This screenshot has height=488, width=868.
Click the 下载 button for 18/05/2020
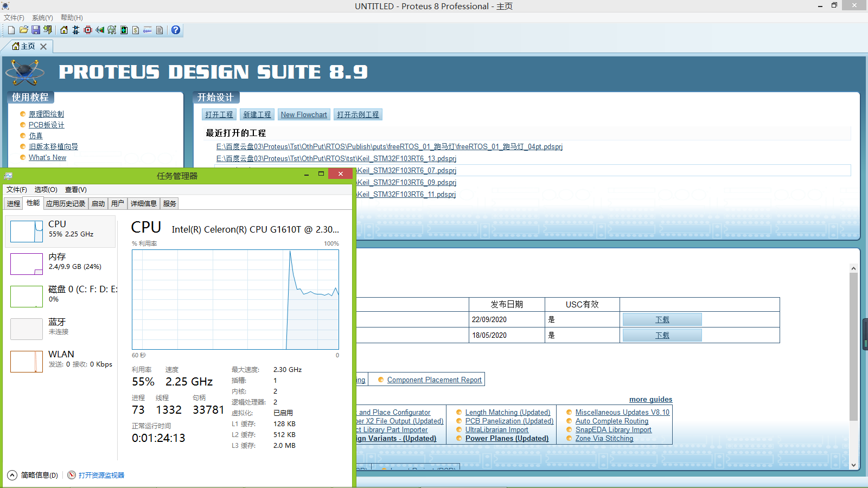pyautogui.click(x=662, y=335)
